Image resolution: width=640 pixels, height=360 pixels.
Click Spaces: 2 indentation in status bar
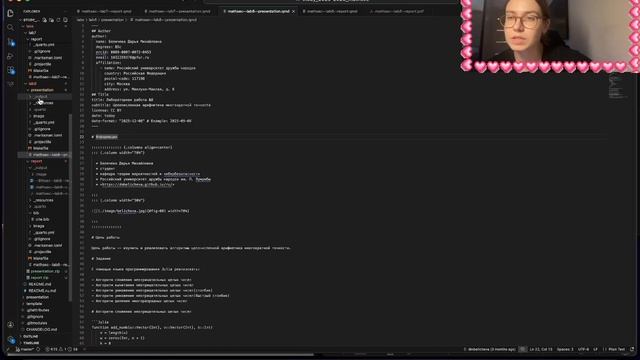pos(565,349)
